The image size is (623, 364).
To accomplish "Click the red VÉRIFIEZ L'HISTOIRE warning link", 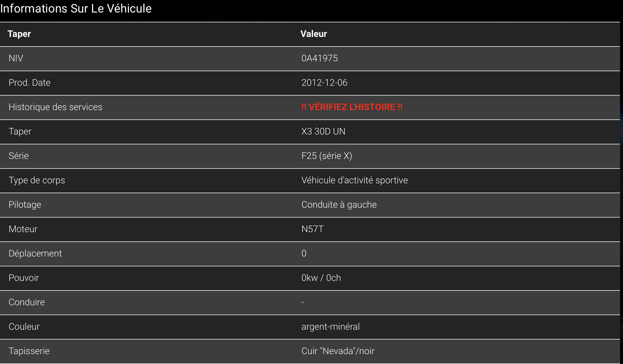I will pyautogui.click(x=352, y=107).
